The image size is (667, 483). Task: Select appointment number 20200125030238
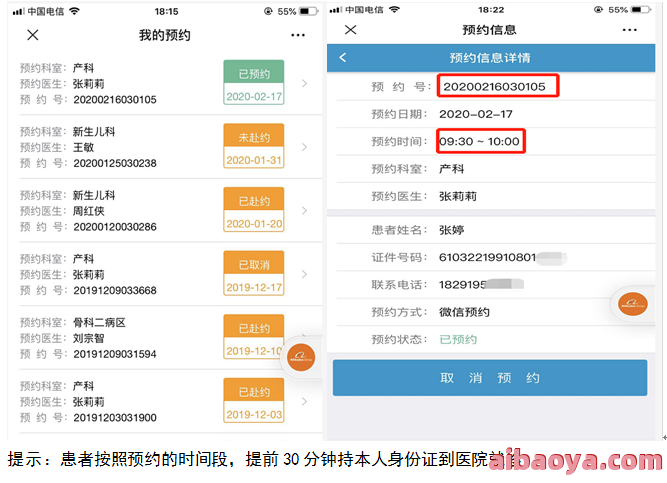[x=115, y=163]
